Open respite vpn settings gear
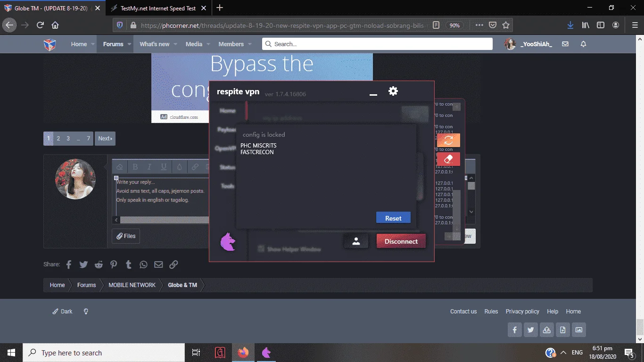Screen dimensions: 644x362 [393, 91]
